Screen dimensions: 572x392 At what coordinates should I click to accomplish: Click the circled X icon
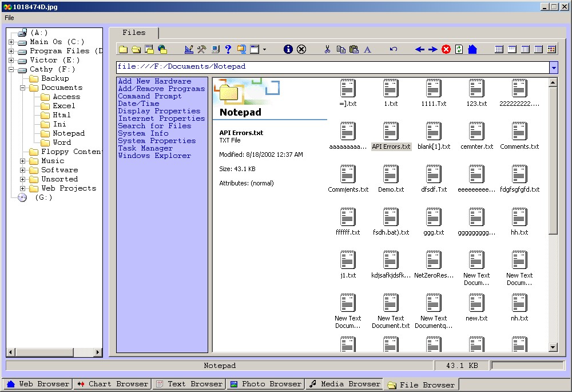[301, 49]
